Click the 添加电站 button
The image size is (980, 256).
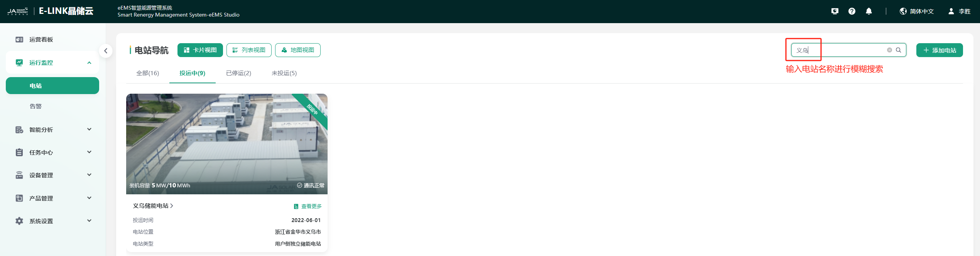[939, 50]
